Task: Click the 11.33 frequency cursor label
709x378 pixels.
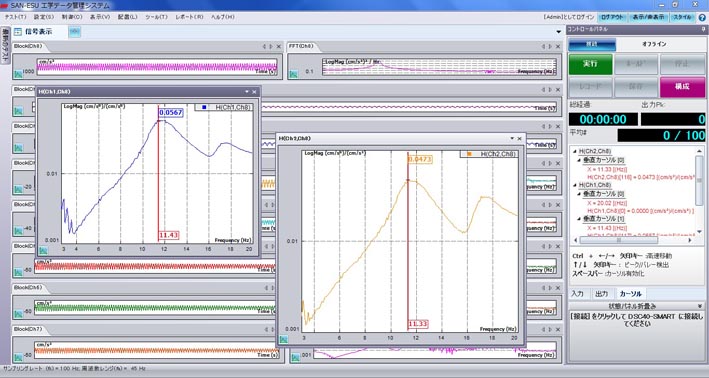Action: (418, 324)
